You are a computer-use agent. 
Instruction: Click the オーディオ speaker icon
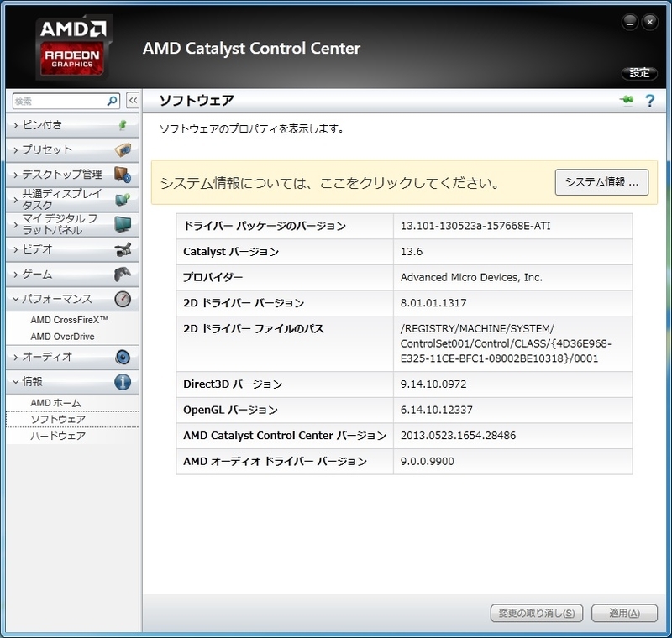coord(123,357)
